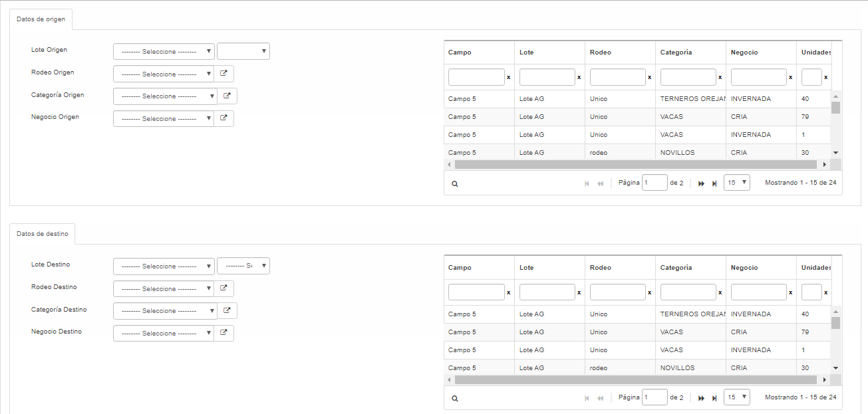Screen dimensions: 868x414
Task: Sort destino grid by Unidades column header
Action: (x=814, y=268)
